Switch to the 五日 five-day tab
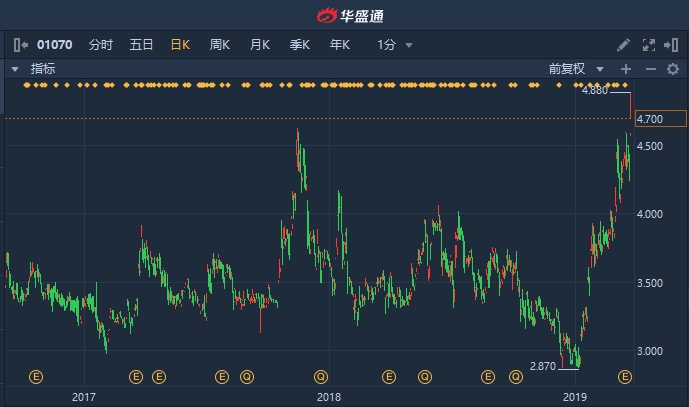 click(141, 45)
